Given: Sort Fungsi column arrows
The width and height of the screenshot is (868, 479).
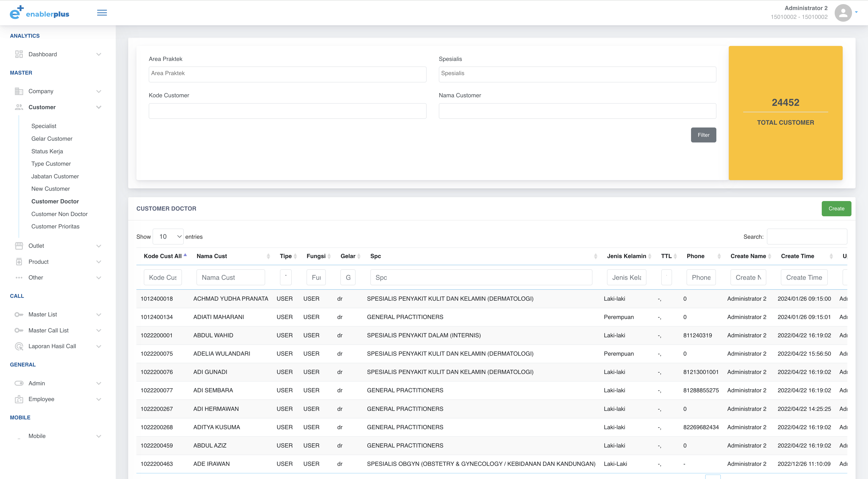Looking at the screenshot, I should (x=329, y=256).
